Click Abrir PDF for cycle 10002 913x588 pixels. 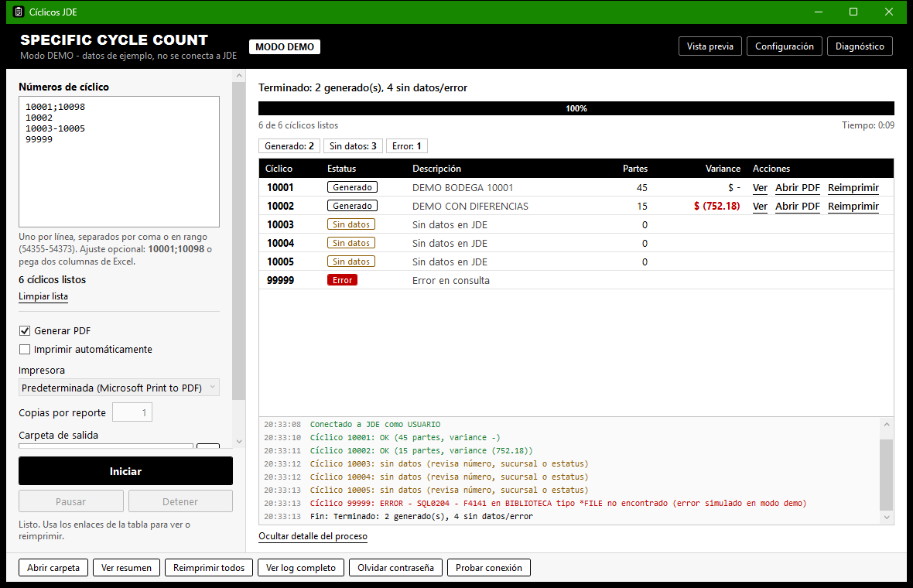pyautogui.click(x=797, y=206)
